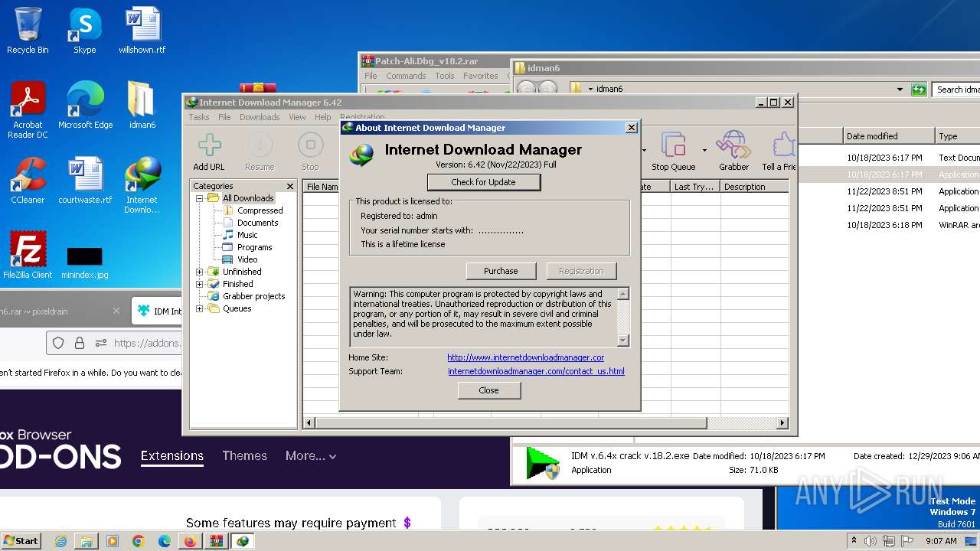Open Skype desktop shortcut
This screenshot has height=551, width=980.
(84, 31)
